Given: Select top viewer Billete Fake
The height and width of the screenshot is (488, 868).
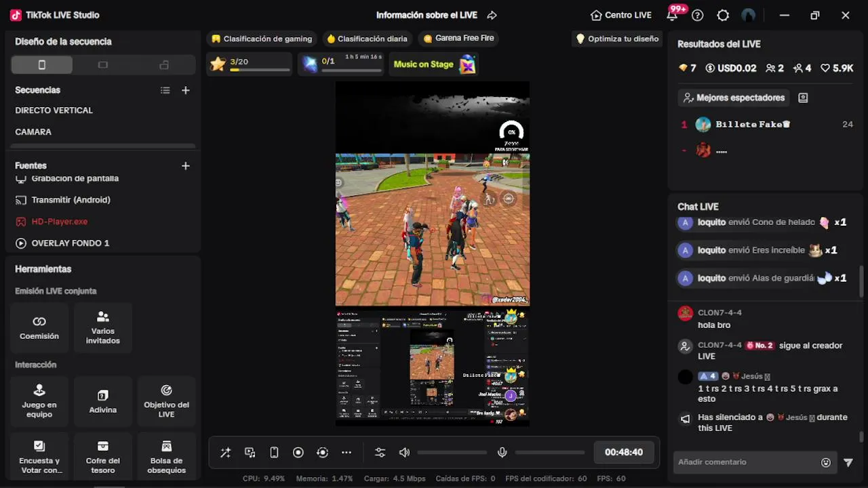Looking at the screenshot, I should click(766, 125).
